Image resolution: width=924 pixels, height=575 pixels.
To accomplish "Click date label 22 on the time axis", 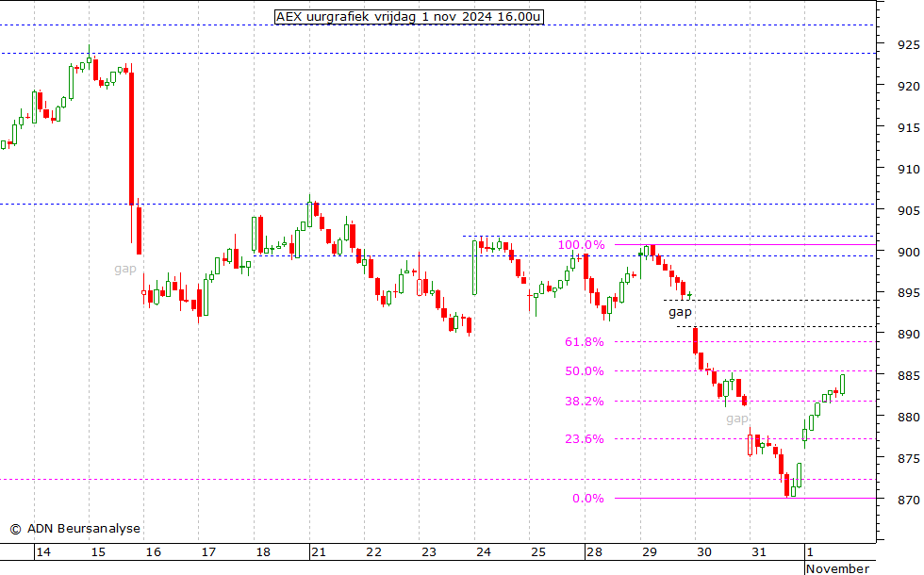I will point(374,552).
